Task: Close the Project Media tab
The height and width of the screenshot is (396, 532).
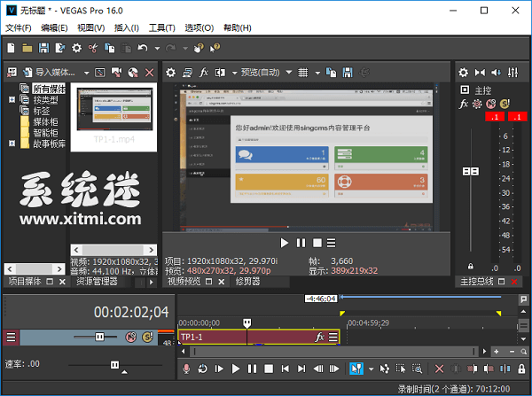Action: 62,282
